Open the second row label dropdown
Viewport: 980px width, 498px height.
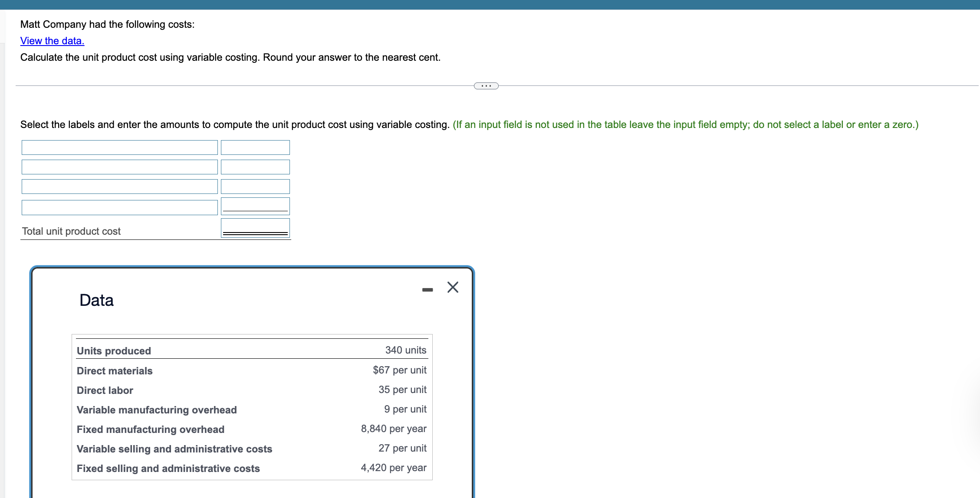click(x=119, y=167)
